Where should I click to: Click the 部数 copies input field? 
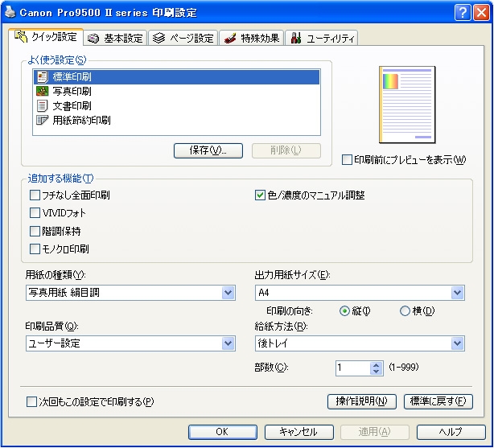[353, 368]
